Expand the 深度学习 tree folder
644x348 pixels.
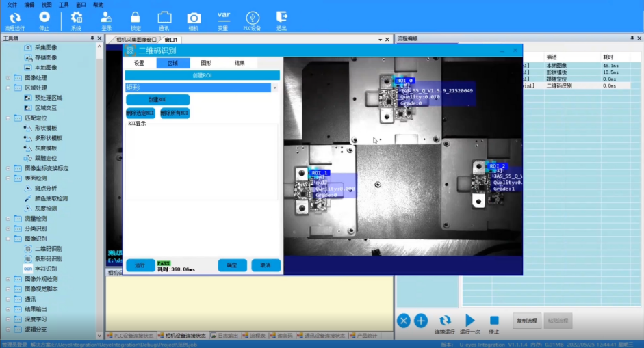(x=8, y=319)
